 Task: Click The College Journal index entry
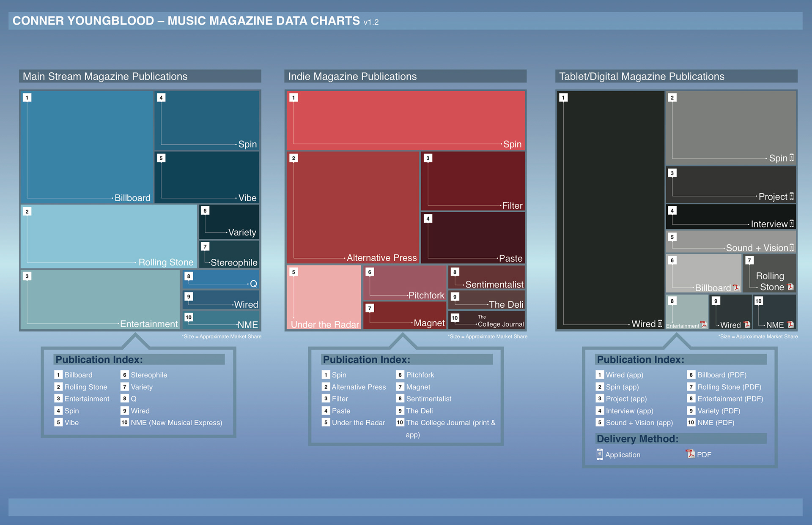point(450,423)
